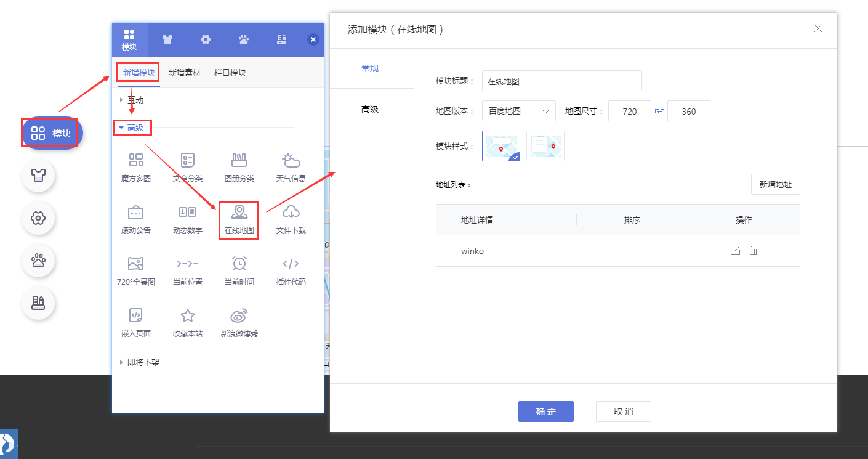
Task: Click the shirt icon in panel header
Action: tap(167, 39)
